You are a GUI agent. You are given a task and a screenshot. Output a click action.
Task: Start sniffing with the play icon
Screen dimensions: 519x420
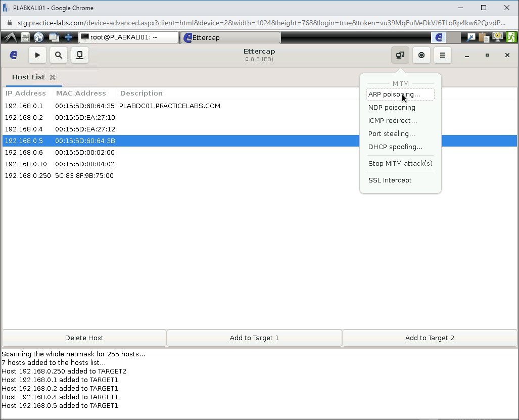(37, 55)
